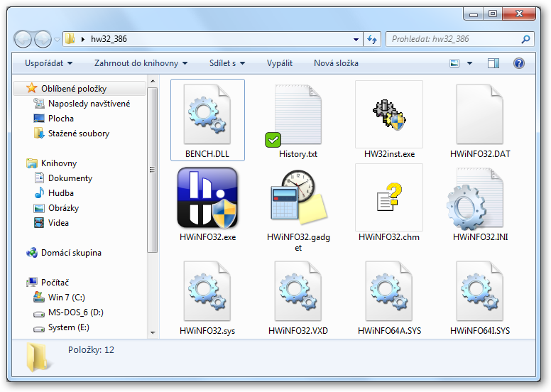This screenshot has width=551, height=392.
Task: Select the History.txt file icon
Action: 298,114
